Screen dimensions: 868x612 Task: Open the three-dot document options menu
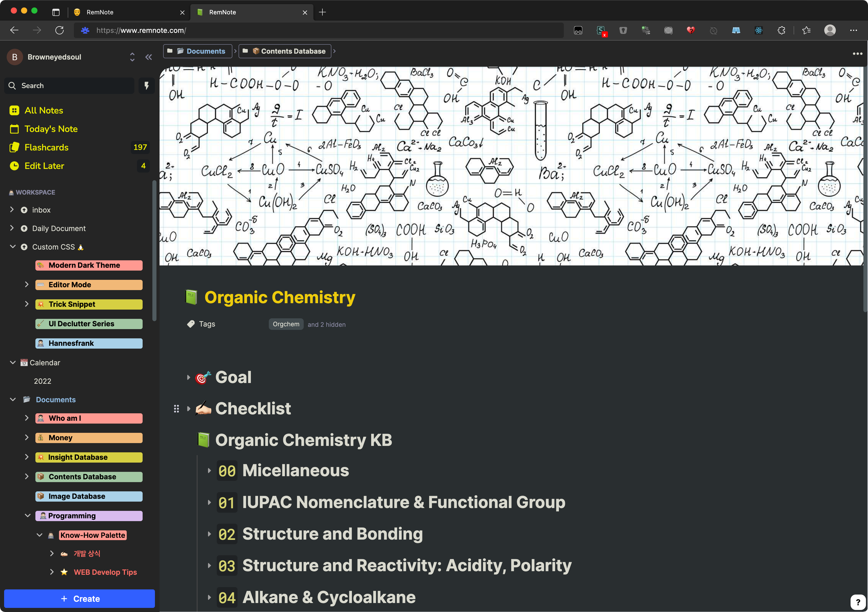[857, 54]
